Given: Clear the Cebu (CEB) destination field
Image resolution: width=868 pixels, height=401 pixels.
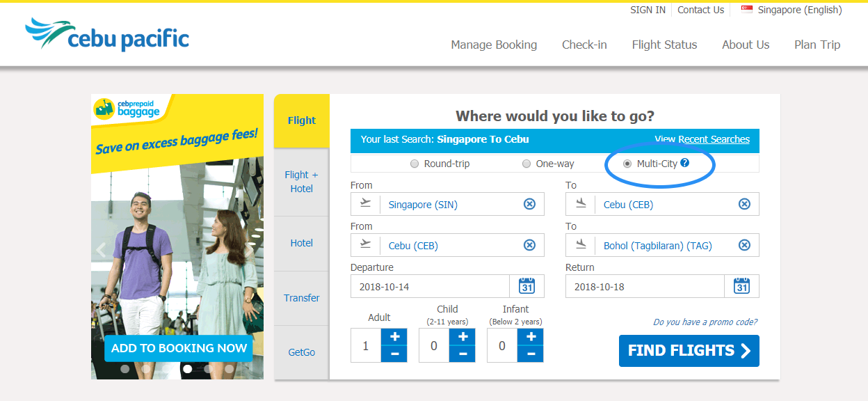Looking at the screenshot, I should (744, 204).
